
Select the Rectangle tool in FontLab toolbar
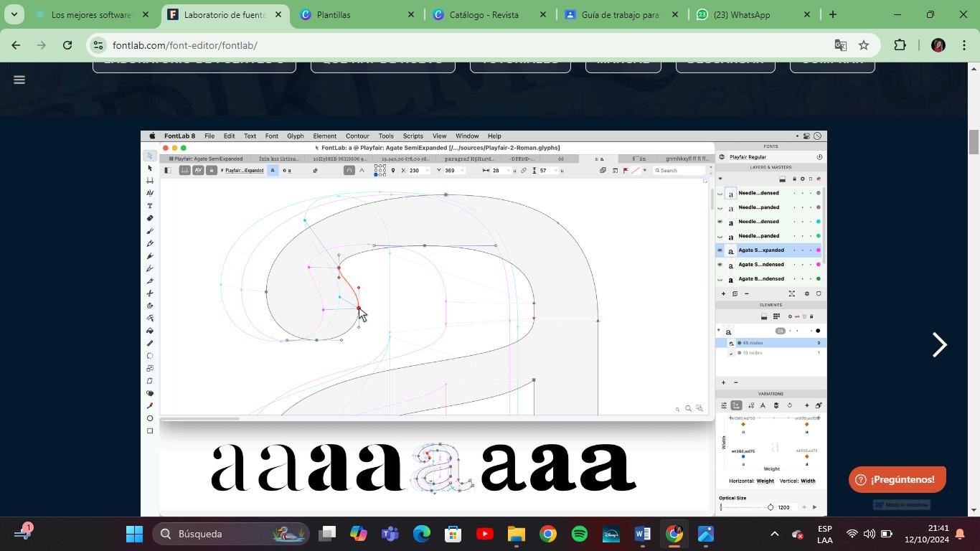150,431
